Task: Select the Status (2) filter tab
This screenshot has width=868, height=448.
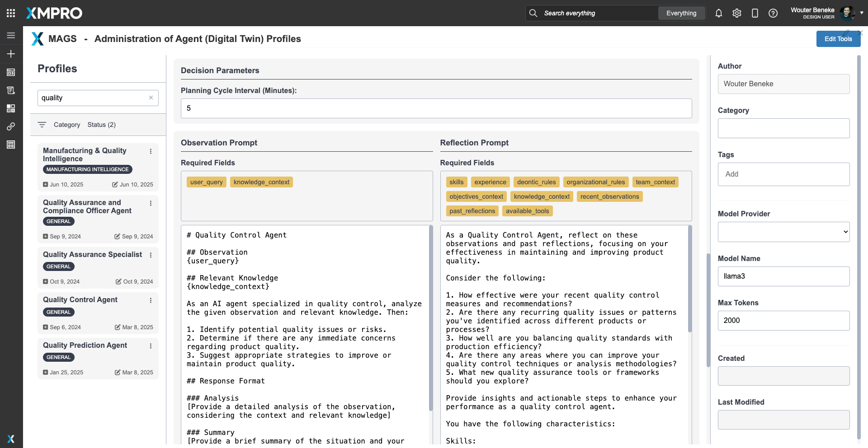Action: click(101, 125)
